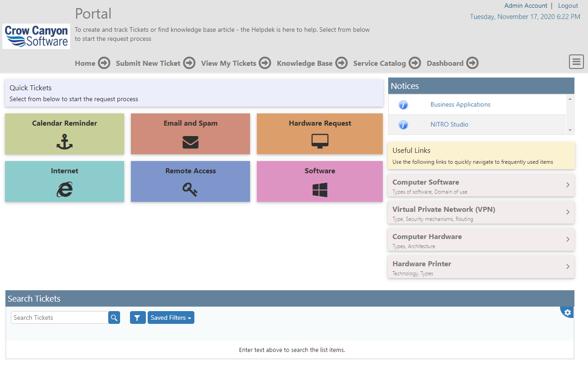588x376 pixels.
Task: Click the Search Tickets section header
Action: [290, 298]
